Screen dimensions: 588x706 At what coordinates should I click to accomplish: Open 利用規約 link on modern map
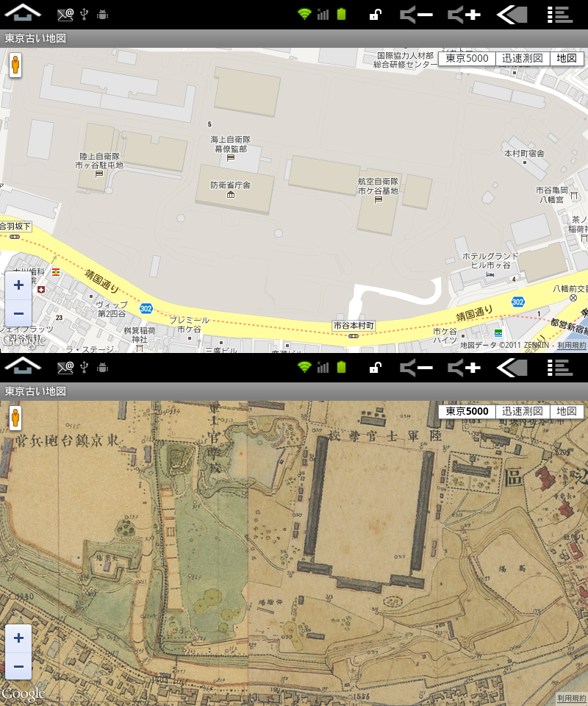pos(571,346)
